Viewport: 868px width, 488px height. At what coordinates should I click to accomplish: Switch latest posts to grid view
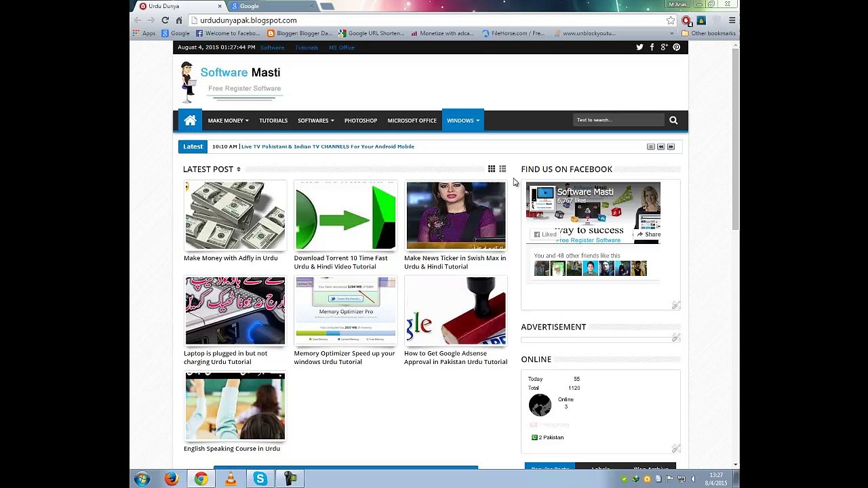(492, 169)
